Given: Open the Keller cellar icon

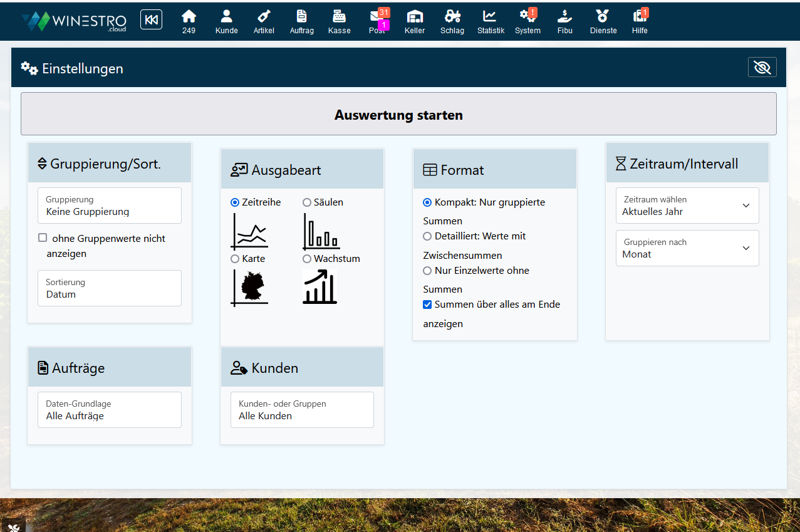Looking at the screenshot, I should [x=414, y=17].
